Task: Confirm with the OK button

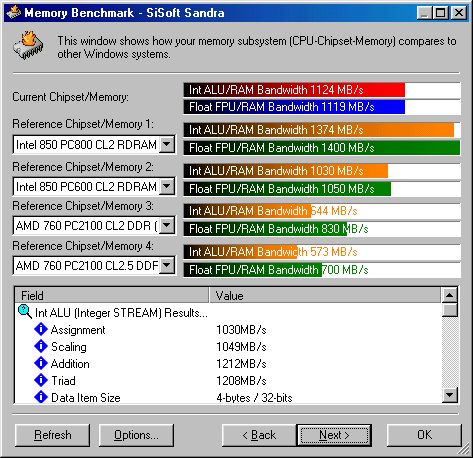Action: [x=424, y=435]
